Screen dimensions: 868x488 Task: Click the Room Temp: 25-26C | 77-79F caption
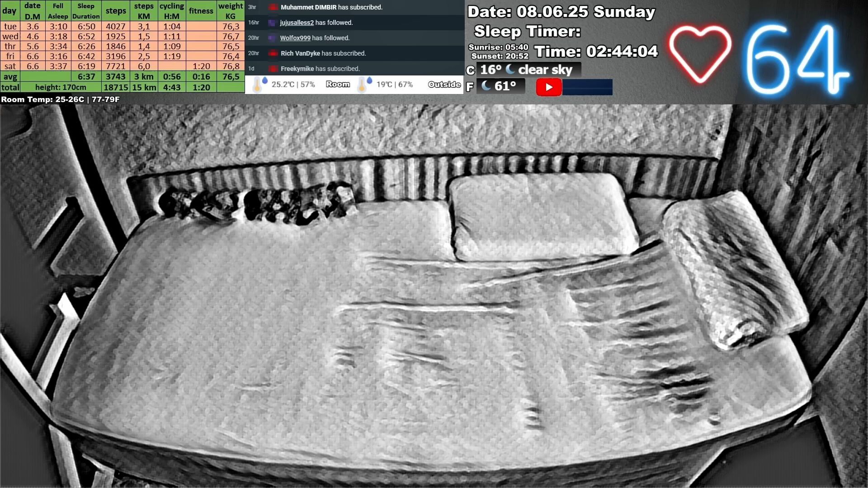click(60, 99)
